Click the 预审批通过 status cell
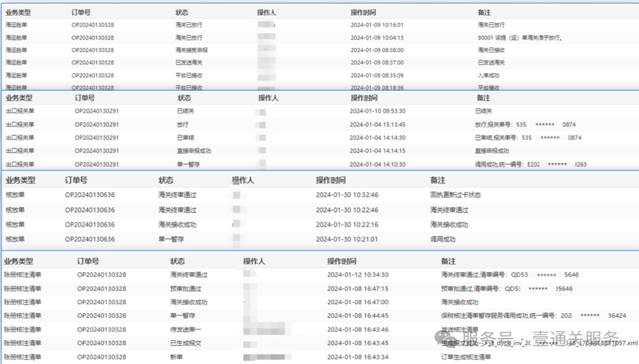The height and width of the screenshot is (364, 639). click(188, 288)
